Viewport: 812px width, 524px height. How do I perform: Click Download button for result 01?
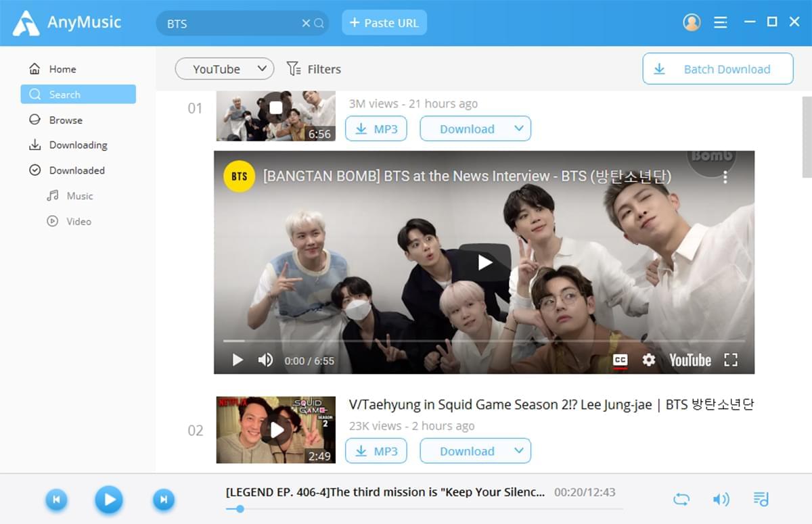[x=467, y=128]
